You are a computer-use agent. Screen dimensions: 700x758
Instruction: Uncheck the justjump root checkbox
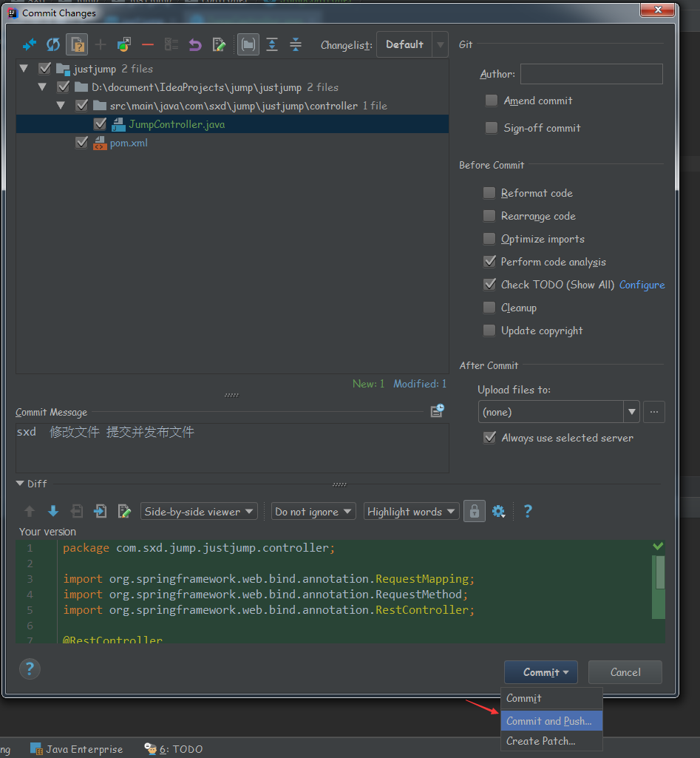(45, 69)
